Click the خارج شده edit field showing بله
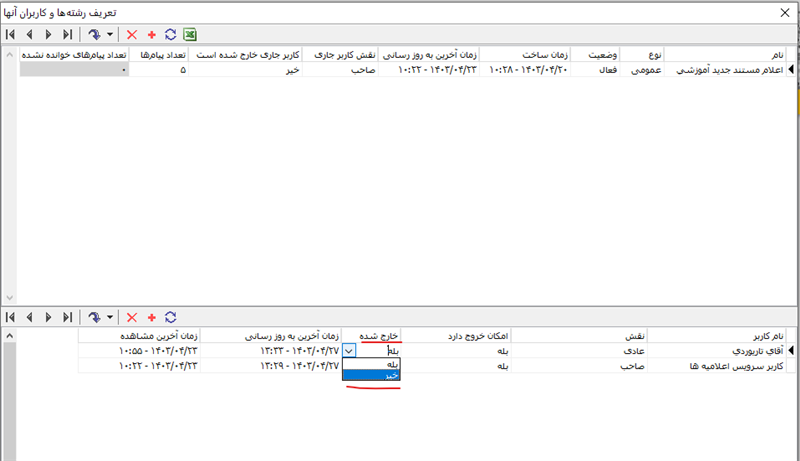The image size is (800, 461). pyautogui.click(x=380, y=351)
